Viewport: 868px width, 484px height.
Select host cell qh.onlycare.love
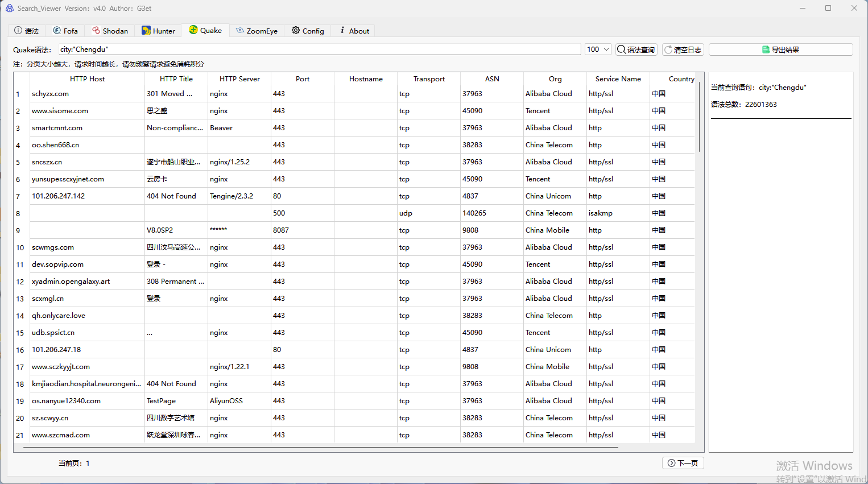click(87, 316)
